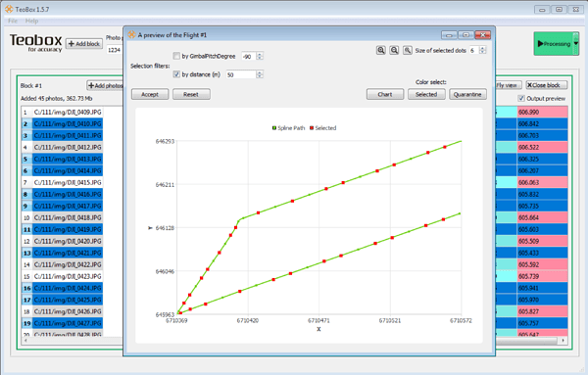
Task: Adjust the distance value stepper
Action: pos(260,74)
